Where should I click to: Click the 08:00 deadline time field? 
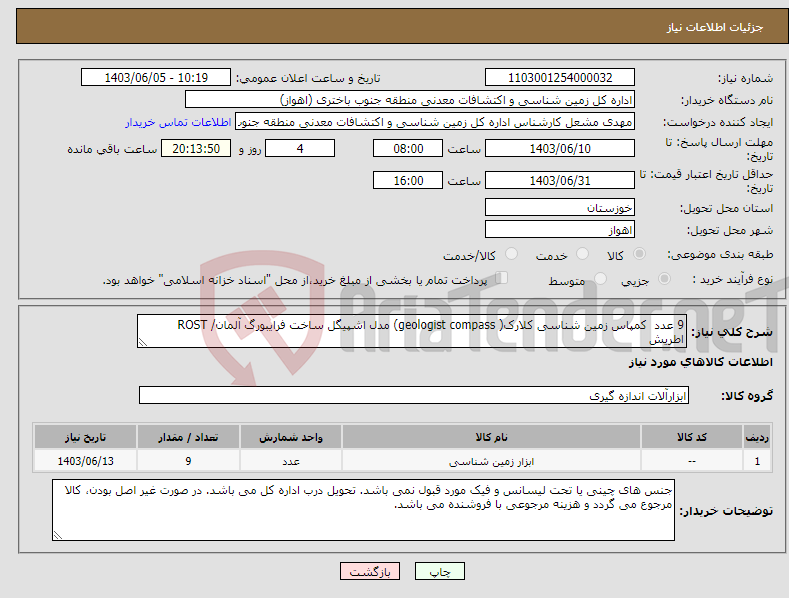[408, 148]
